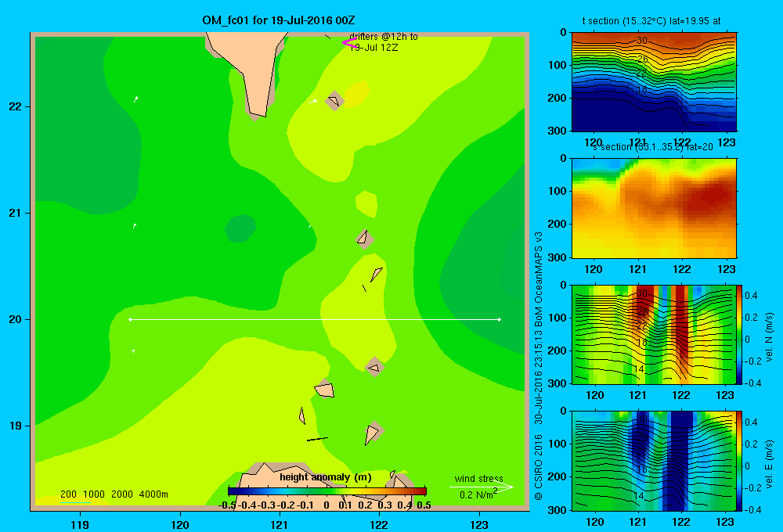Click the 'wind stress' legend label
The image size is (783, 532).
479,479
